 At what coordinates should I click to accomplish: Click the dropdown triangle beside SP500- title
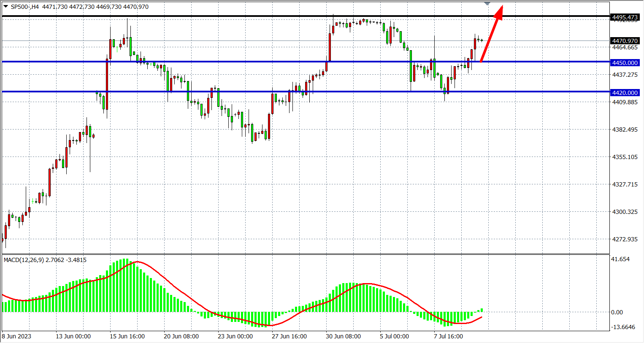[5, 7]
